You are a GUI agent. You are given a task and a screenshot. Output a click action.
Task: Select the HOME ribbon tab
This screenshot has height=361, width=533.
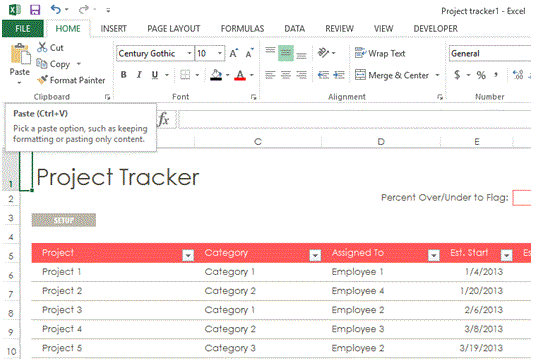68,29
